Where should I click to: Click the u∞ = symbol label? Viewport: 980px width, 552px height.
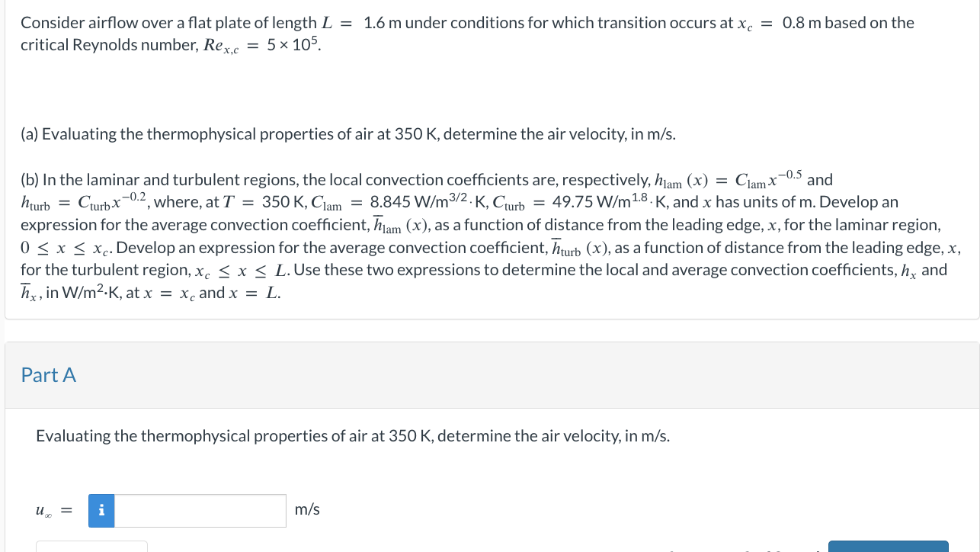(50, 510)
